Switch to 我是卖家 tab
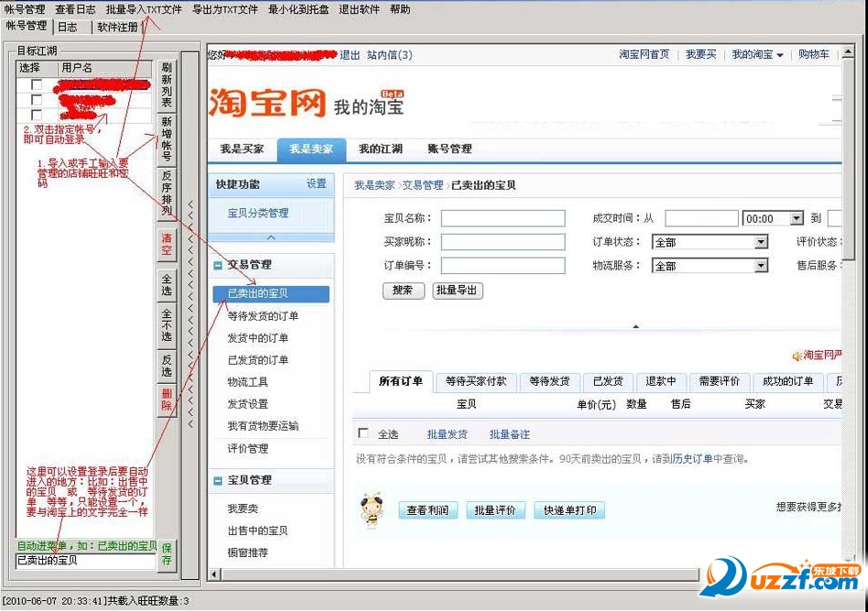The image size is (868, 612). 311,149
